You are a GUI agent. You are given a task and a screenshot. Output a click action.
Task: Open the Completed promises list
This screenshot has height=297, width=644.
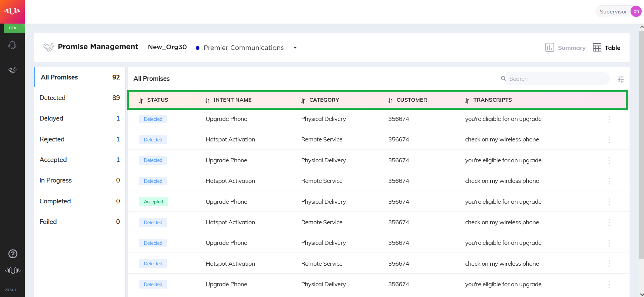tap(80, 201)
